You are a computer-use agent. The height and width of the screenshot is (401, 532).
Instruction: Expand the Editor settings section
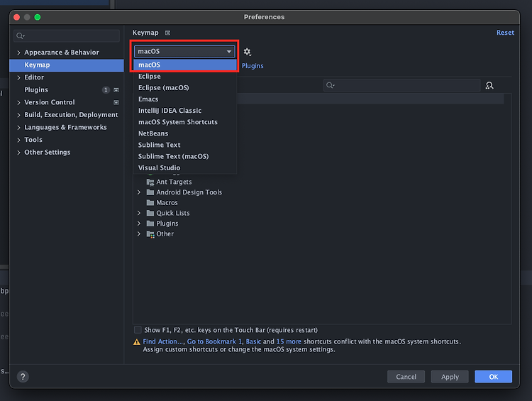coord(18,77)
